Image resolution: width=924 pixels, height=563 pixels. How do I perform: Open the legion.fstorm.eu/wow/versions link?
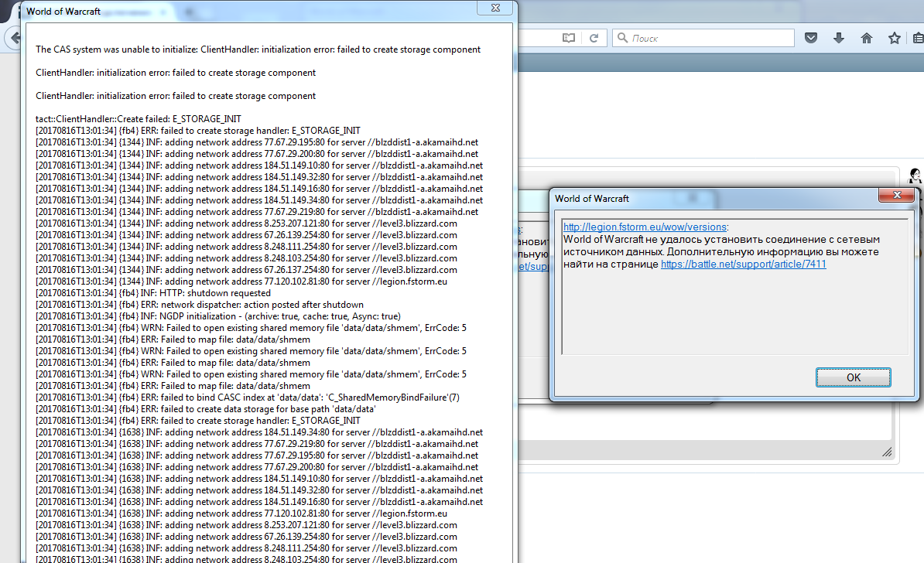(x=645, y=227)
